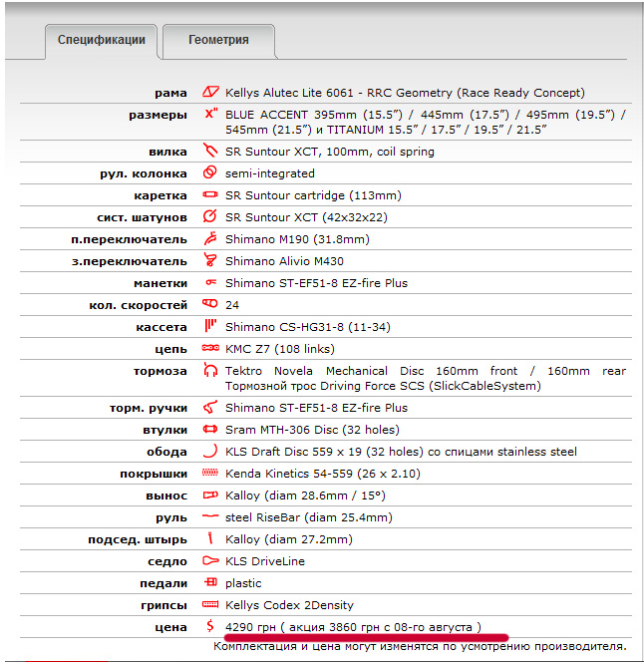
Task: Click the tire icon next to покрышки
Action: click(x=209, y=474)
